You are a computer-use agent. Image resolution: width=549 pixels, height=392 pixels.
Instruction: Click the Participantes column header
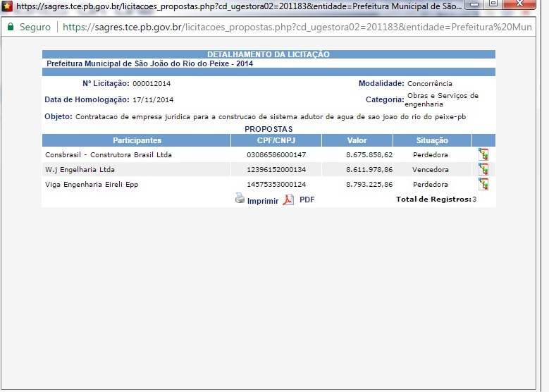click(137, 140)
